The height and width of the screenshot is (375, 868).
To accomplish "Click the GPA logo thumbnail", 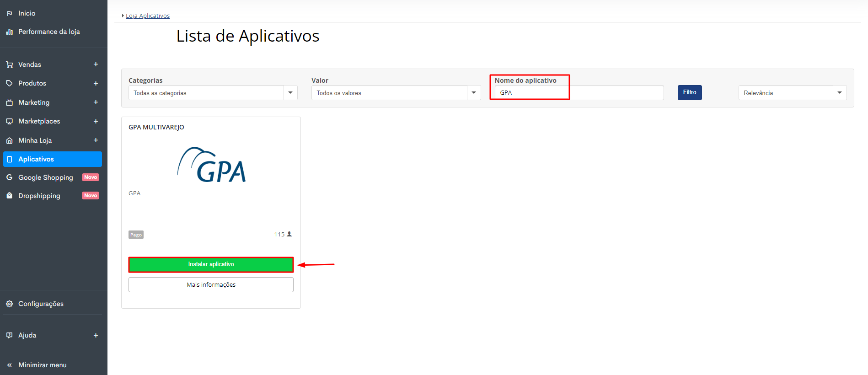I will click(211, 165).
